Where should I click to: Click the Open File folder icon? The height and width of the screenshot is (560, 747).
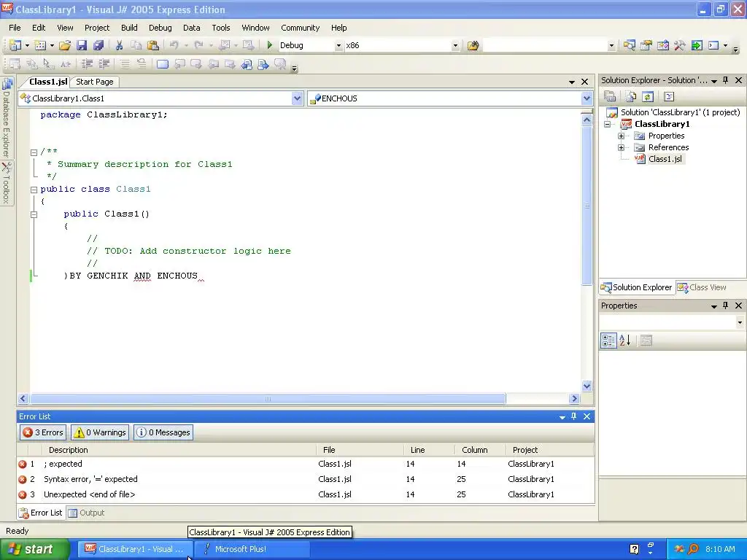tap(65, 45)
